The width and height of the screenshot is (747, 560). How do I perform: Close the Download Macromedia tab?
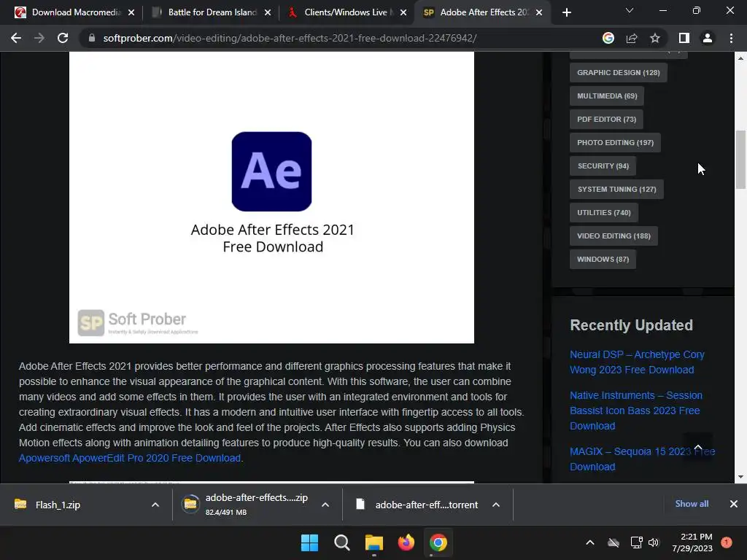click(x=131, y=12)
